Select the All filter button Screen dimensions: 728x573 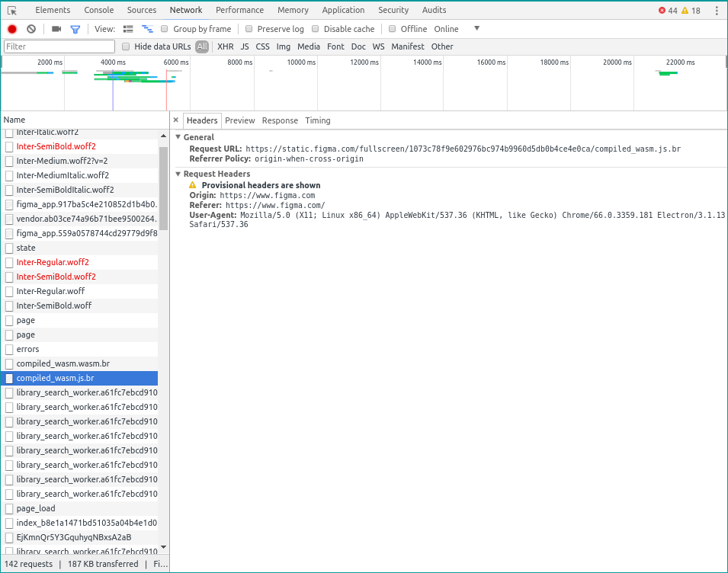(x=202, y=46)
